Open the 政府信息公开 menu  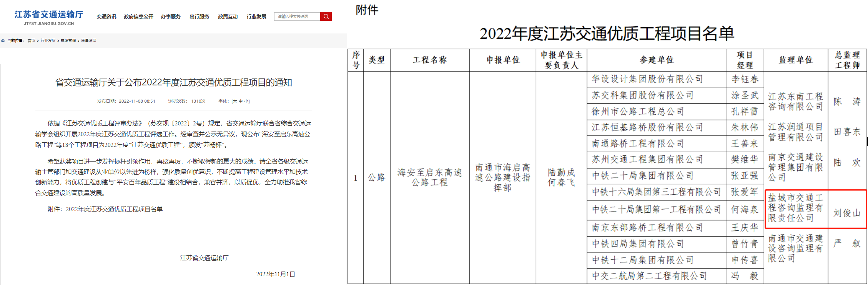tap(138, 17)
